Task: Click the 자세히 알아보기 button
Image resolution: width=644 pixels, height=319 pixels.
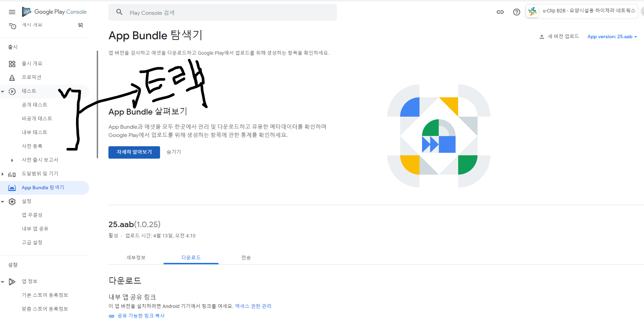Action: coord(134,152)
